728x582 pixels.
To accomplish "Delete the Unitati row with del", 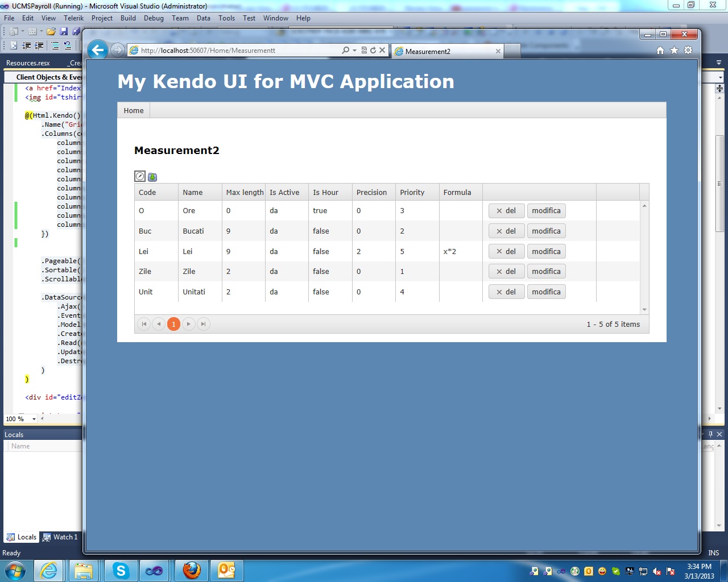I will (506, 292).
